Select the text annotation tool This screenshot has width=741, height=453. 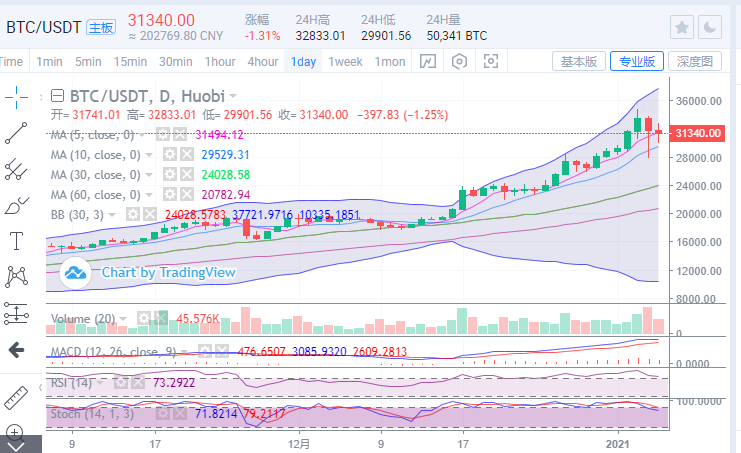(16, 241)
